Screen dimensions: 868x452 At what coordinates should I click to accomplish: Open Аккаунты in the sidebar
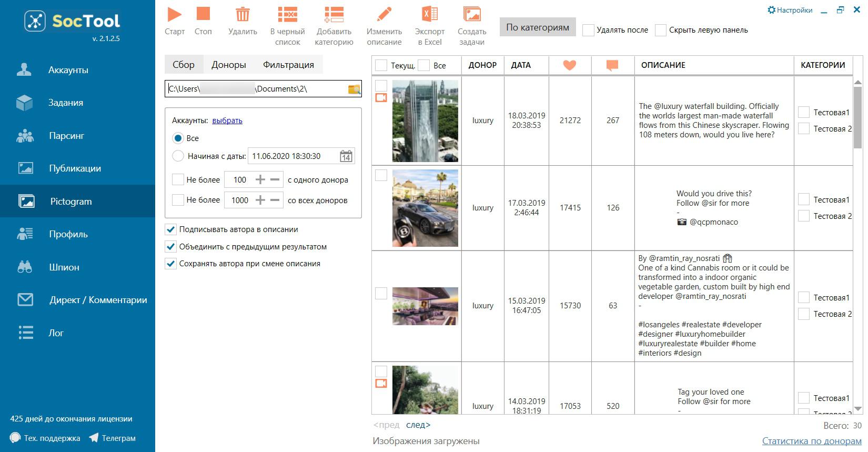77,70
